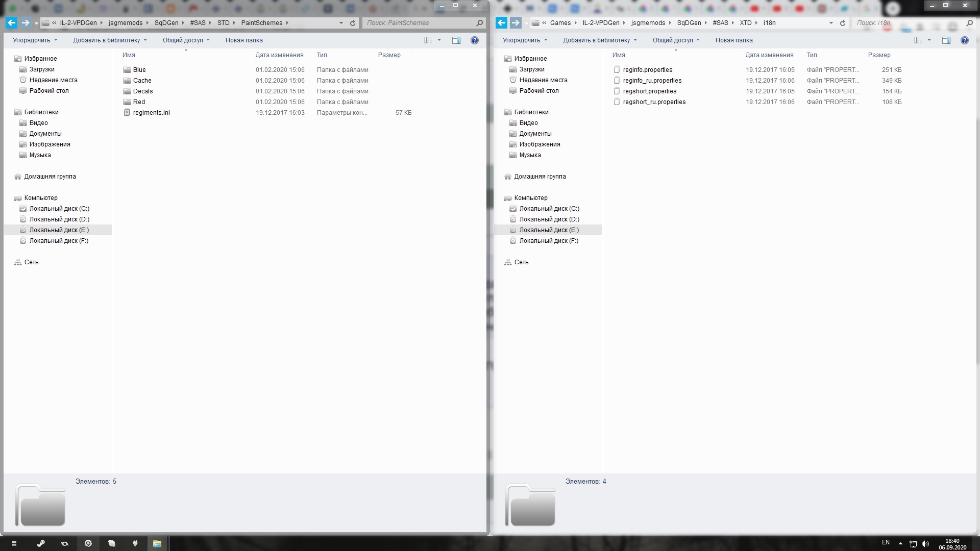
Task: Toggle preview pane in right Explorer window
Action: click(946, 40)
